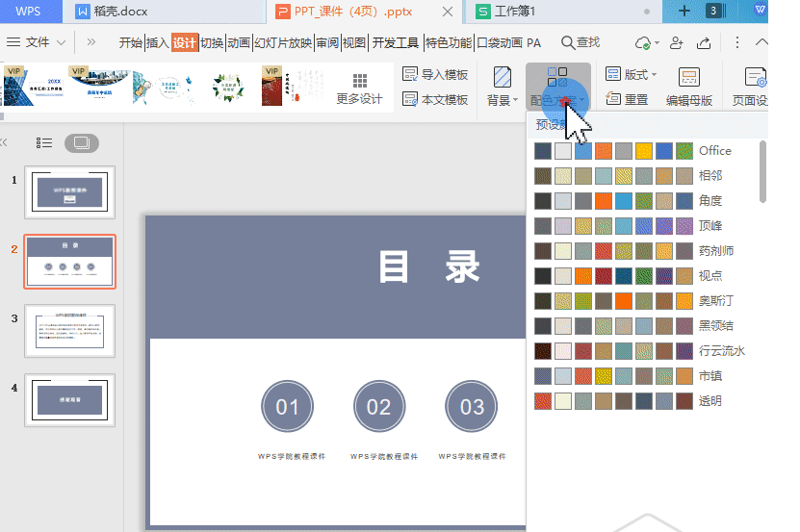
Task: Switch to the 稻壳.docx document tab
Action: 165,12
